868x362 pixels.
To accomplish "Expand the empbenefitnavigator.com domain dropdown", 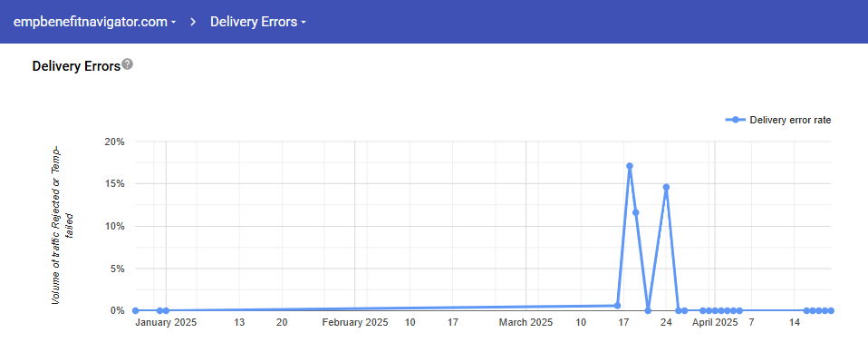I will pos(94,22).
